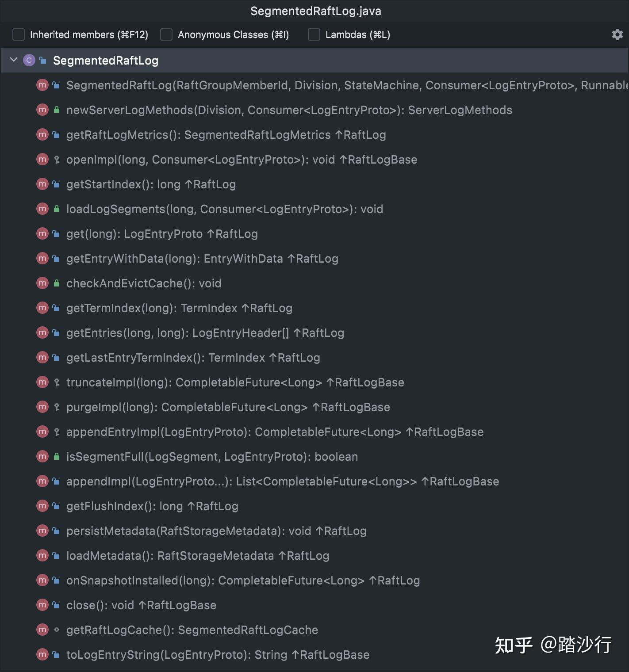Enable the Lambdas checkbox
629x672 pixels.
tap(314, 34)
